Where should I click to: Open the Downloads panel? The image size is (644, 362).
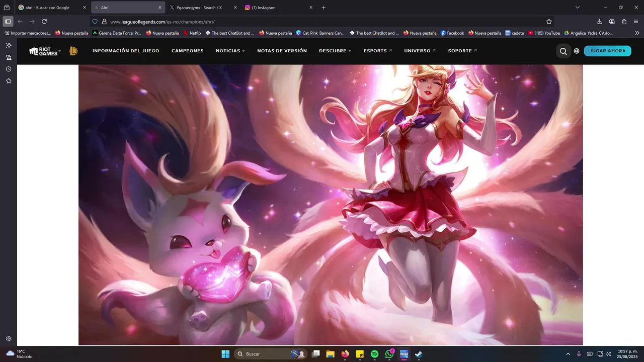pos(599,22)
